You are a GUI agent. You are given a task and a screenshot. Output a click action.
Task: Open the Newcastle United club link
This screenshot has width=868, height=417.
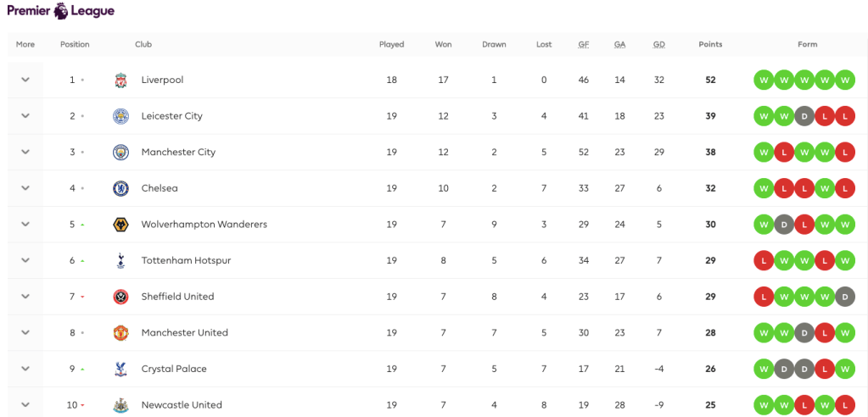click(182, 405)
